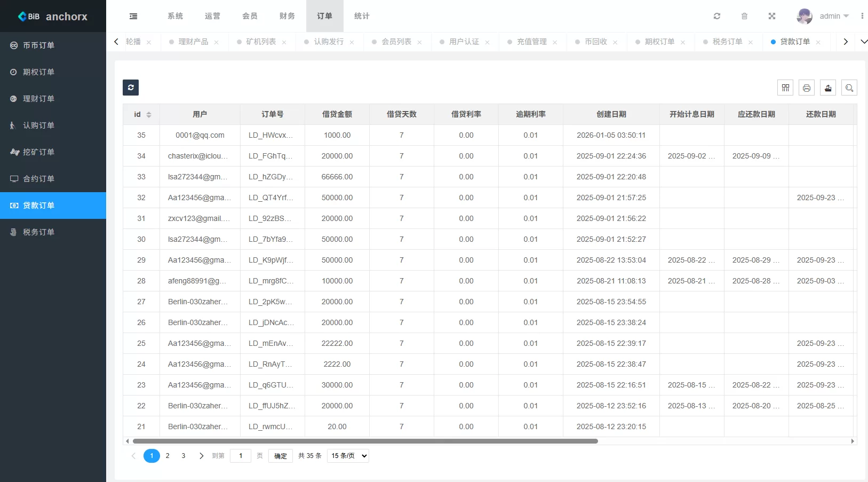This screenshot has height=482, width=868.
Task: Open the search icon above the table
Action: pos(849,88)
